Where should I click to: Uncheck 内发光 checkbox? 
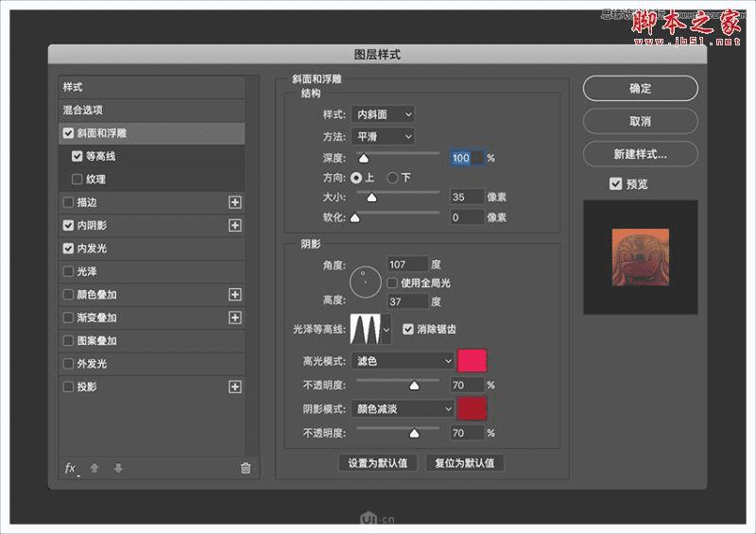pyautogui.click(x=68, y=249)
